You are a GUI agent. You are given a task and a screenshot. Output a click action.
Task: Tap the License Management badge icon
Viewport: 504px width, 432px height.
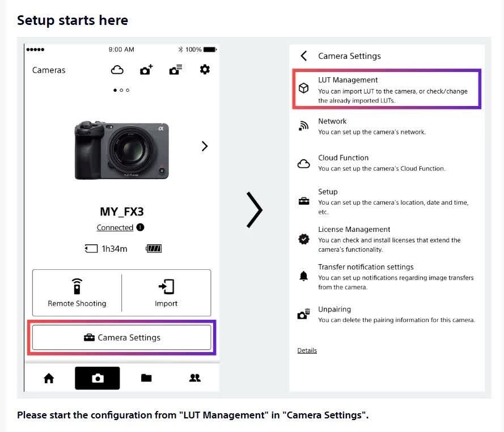[x=304, y=239]
